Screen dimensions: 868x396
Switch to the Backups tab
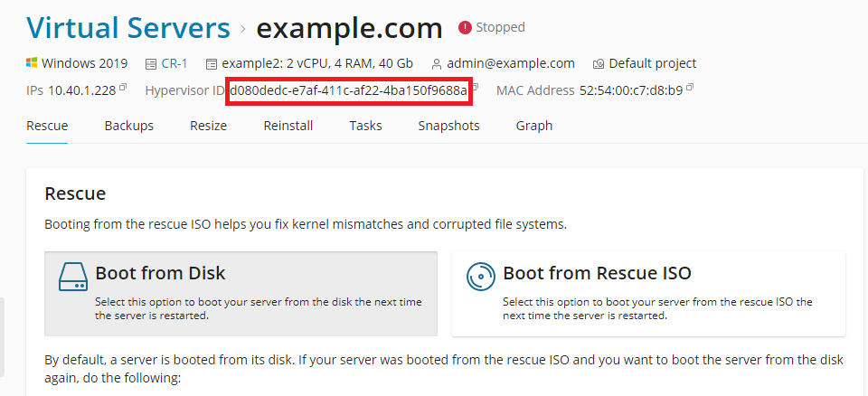[x=128, y=126]
